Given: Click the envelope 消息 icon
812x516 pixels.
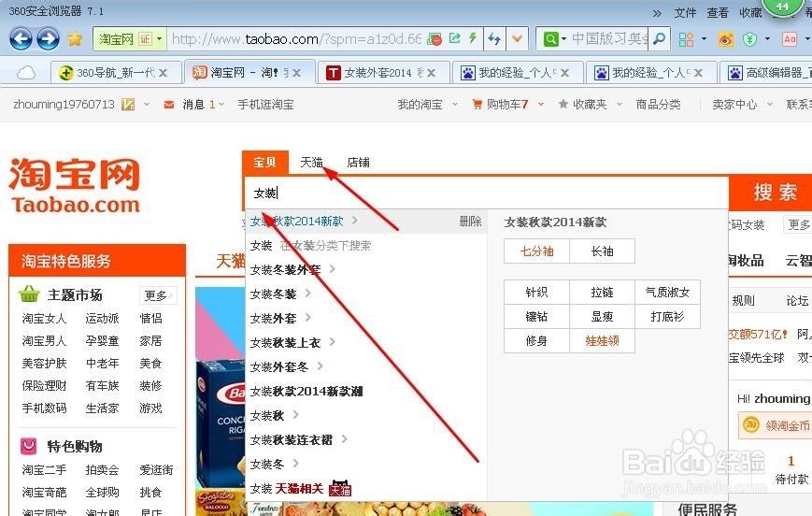Looking at the screenshot, I should [169, 105].
